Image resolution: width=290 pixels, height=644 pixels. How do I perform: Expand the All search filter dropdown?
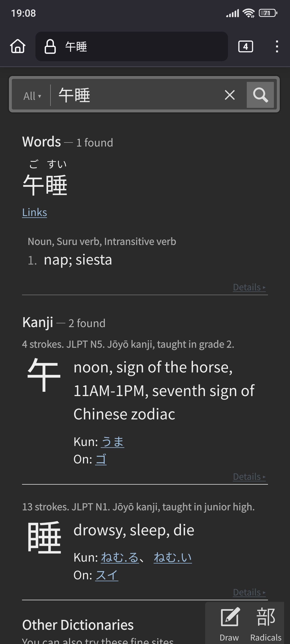click(32, 96)
